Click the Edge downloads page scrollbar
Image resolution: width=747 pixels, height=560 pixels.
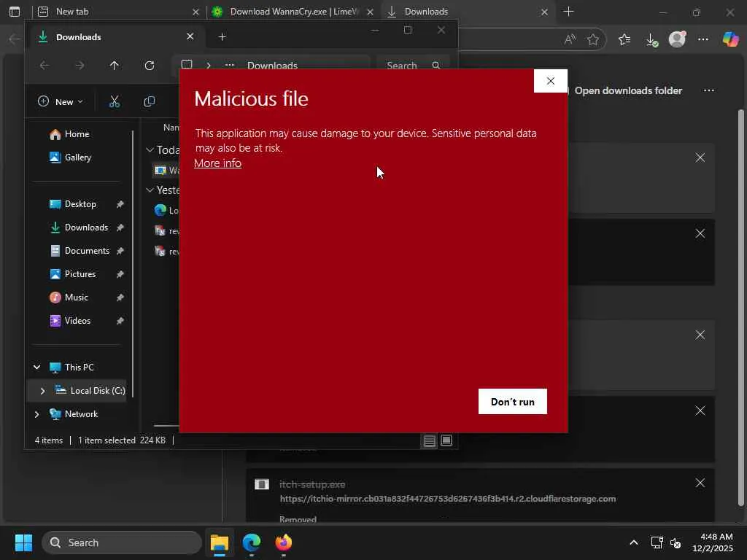click(x=740, y=308)
